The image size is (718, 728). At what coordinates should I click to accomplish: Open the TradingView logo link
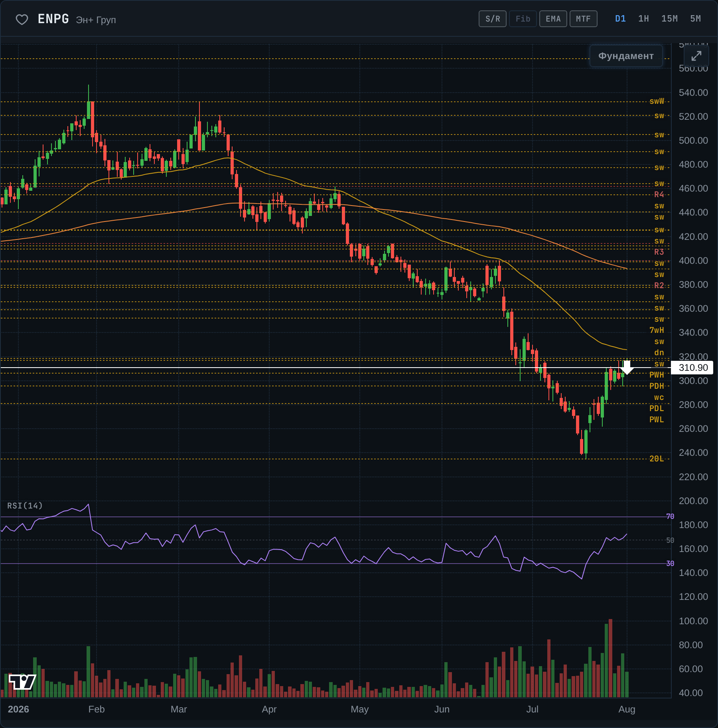tap(22, 682)
